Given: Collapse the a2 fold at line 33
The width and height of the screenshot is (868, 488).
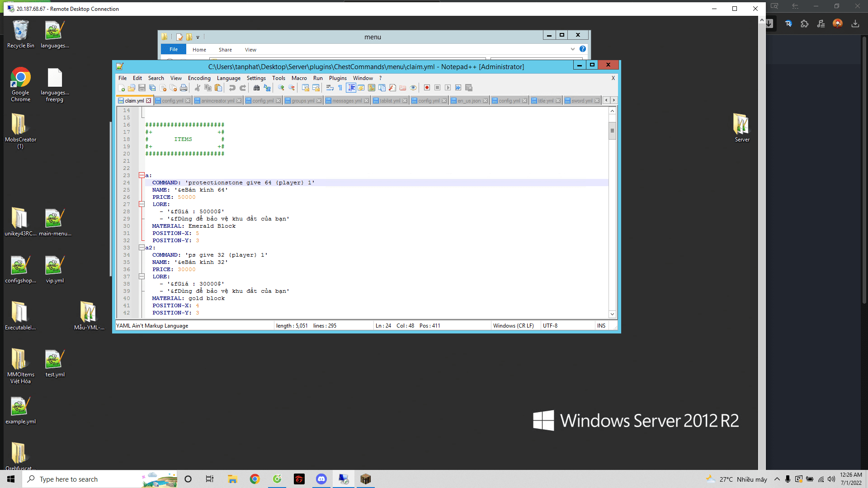Looking at the screenshot, I should [x=142, y=248].
